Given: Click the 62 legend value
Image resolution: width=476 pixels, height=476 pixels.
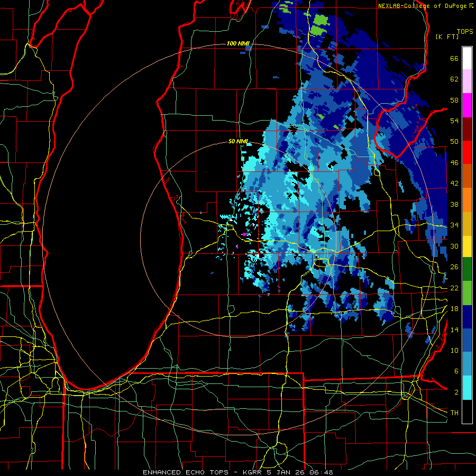Looking at the screenshot, I should (x=454, y=79).
